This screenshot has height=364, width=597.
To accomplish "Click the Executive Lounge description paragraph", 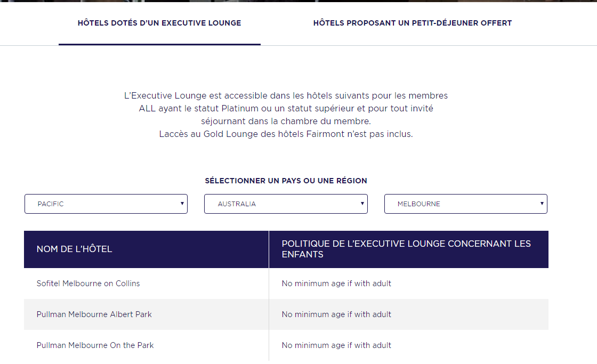I will tap(286, 108).
